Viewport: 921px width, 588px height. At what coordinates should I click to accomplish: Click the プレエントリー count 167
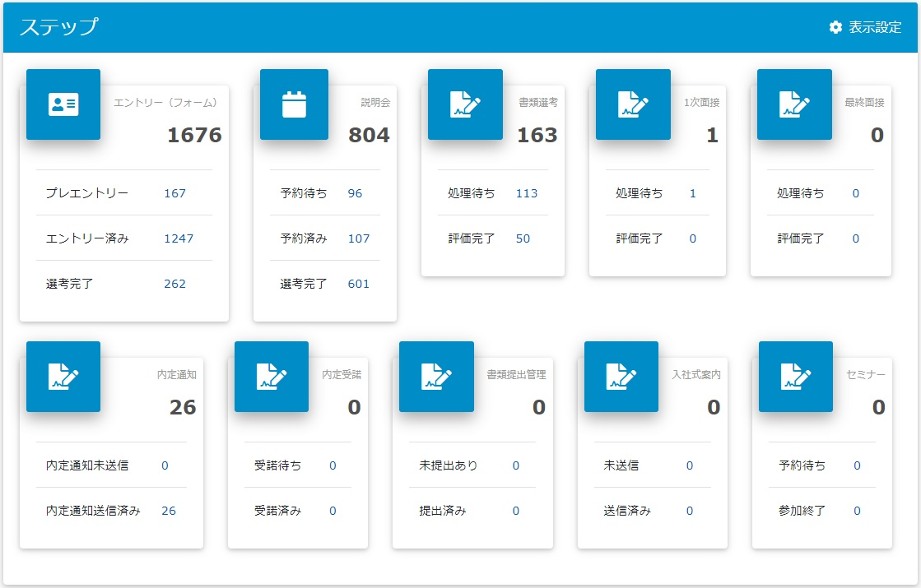tap(174, 193)
